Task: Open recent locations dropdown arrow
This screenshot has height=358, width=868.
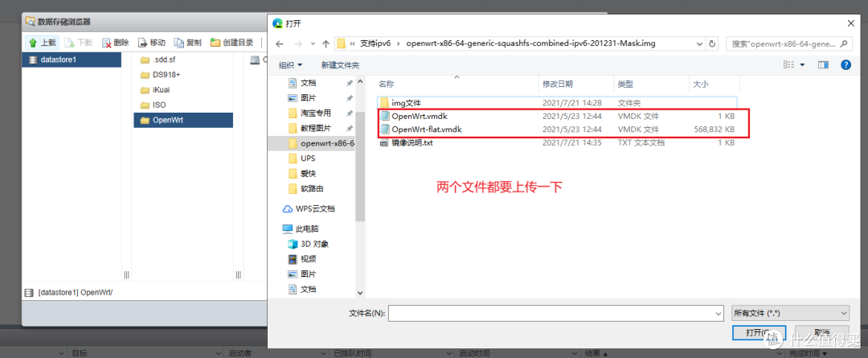Action: point(313,43)
